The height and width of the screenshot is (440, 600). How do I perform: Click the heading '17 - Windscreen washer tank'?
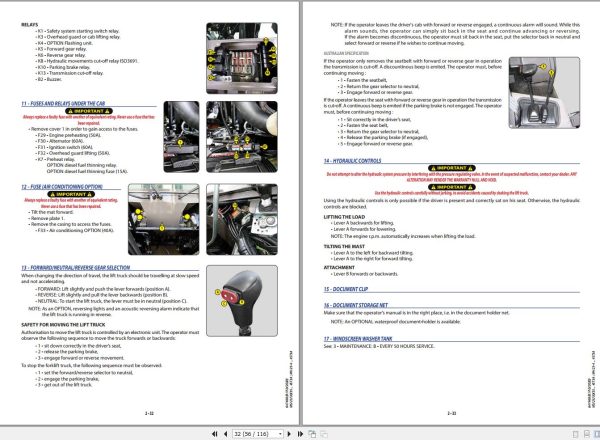[x=358, y=339]
